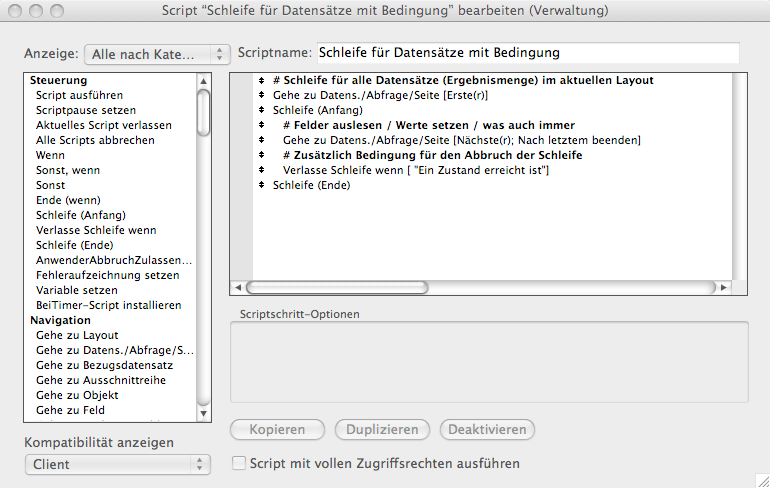
Task: Click the script area's horizontal scroll right arrow
Action: tap(722, 287)
